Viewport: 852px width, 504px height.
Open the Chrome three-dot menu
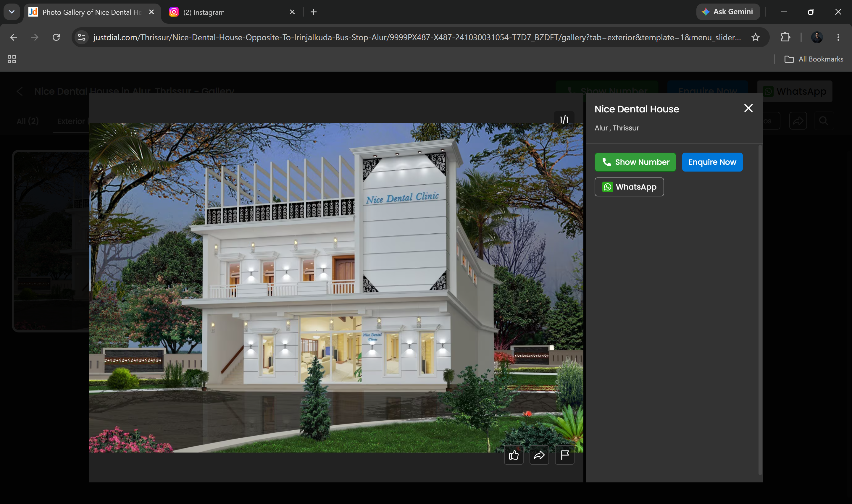[838, 37]
